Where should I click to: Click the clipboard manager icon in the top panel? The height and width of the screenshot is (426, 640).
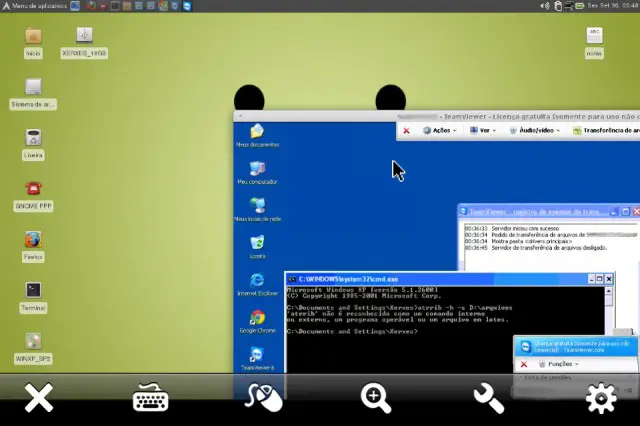pos(558,6)
